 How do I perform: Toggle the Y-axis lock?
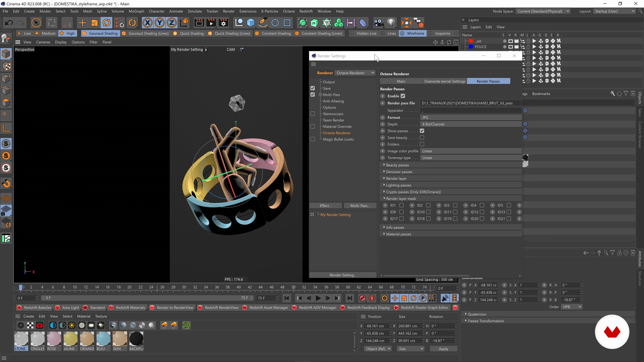[x=159, y=23]
